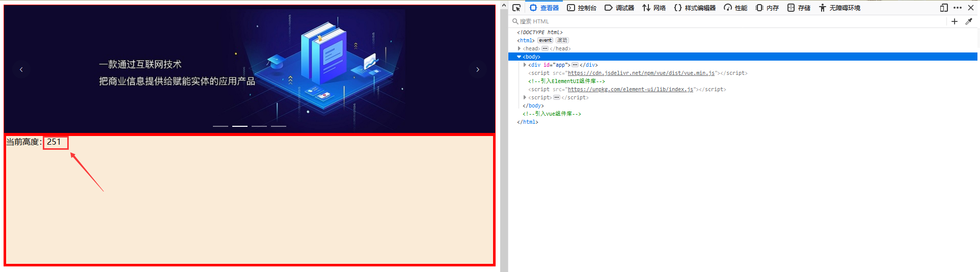Select the DOCTYPE html line
This screenshot has width=980, height=272.
coord(540,32)
